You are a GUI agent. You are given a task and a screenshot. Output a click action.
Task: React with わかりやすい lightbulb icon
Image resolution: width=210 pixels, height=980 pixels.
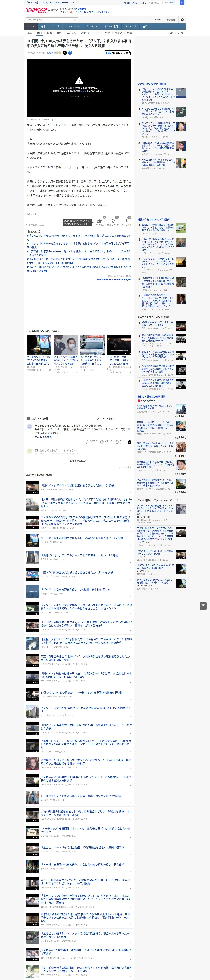click(x=113, y=221)
